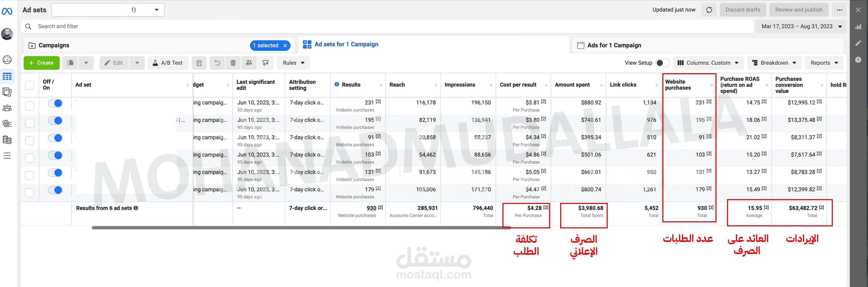
Task: Click the green Create button
Action: click(42, 63)
